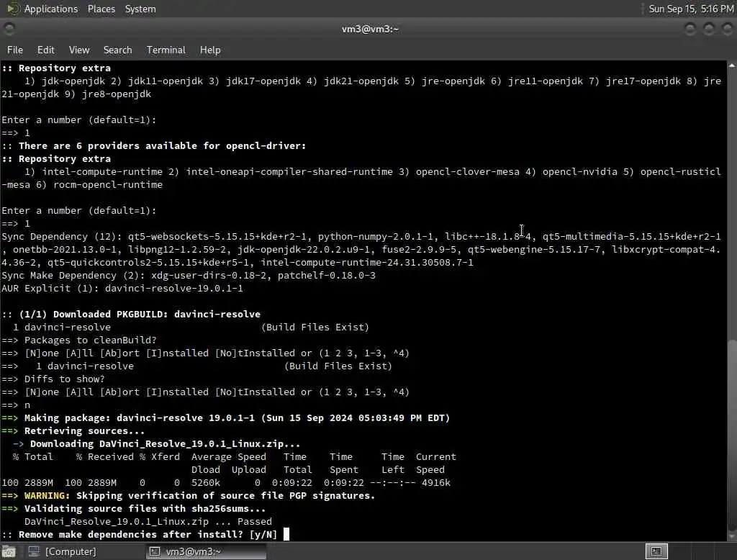Click the 'Packages to cleanBuild?' line
Viewport: 737px width, 560px height.
(x=79, y=340)
